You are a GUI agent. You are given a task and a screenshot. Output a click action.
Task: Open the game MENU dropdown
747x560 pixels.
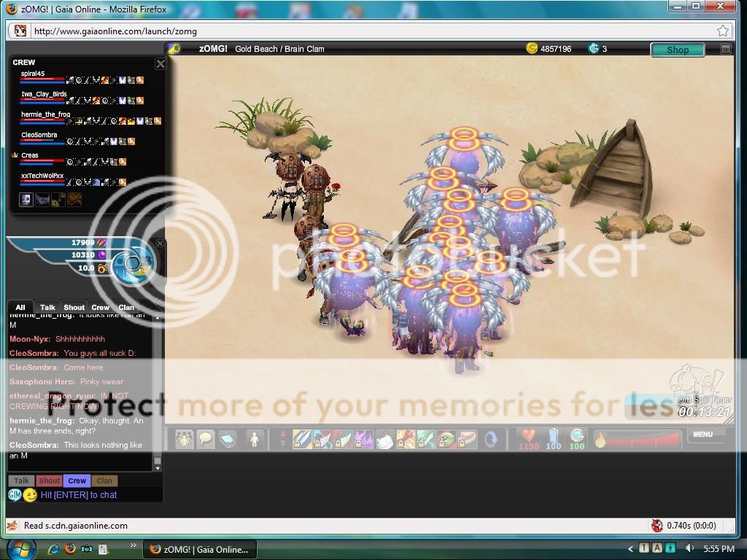pos(703,435)
